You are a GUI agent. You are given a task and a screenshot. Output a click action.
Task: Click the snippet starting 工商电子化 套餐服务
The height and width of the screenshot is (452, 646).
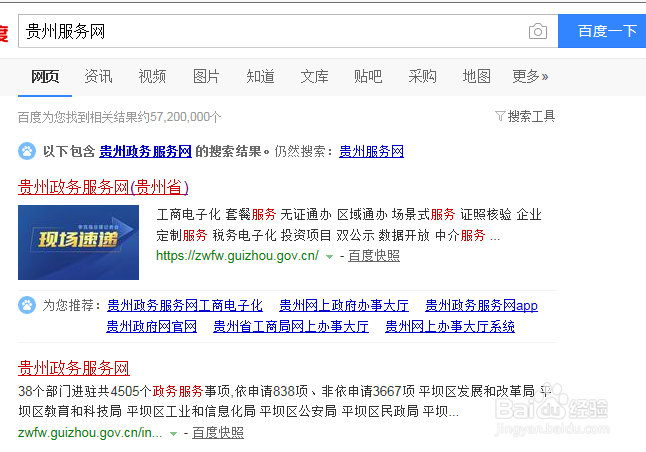tap(349, 225)
